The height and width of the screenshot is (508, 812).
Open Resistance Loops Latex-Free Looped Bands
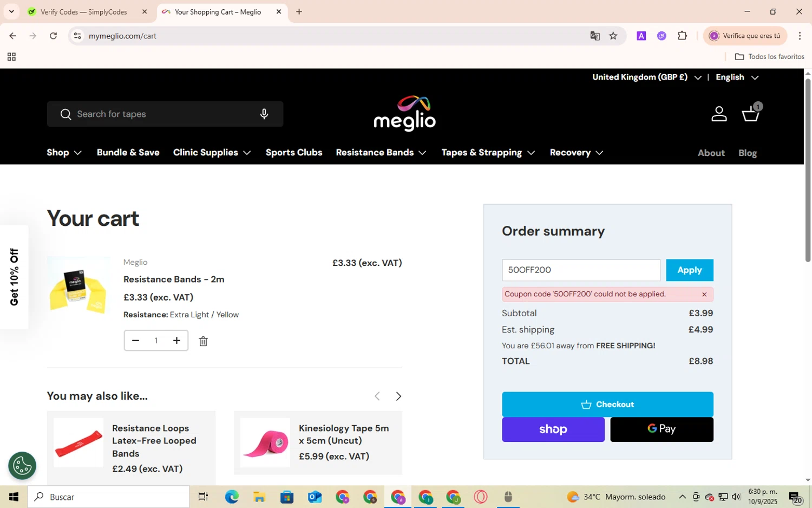(x=154, y=441)
